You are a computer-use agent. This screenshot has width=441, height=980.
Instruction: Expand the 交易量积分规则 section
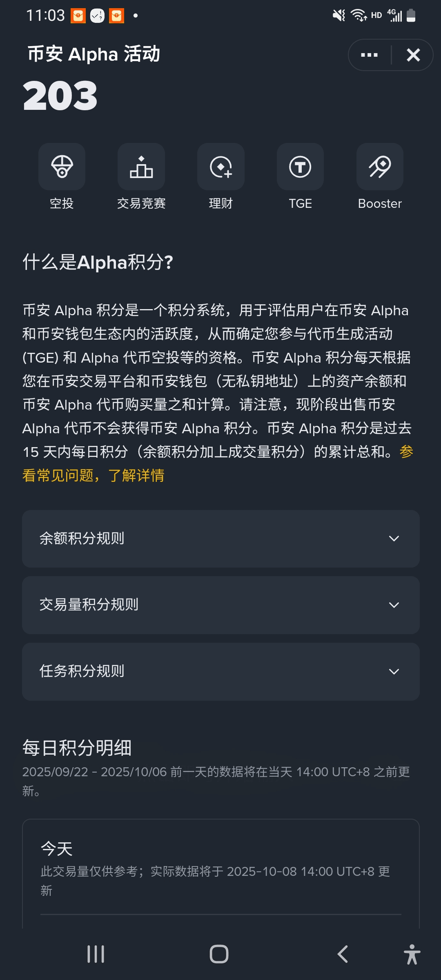click(221, 605)
